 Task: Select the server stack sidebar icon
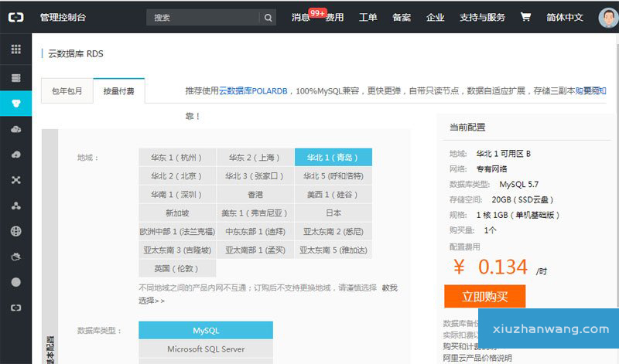15,78
